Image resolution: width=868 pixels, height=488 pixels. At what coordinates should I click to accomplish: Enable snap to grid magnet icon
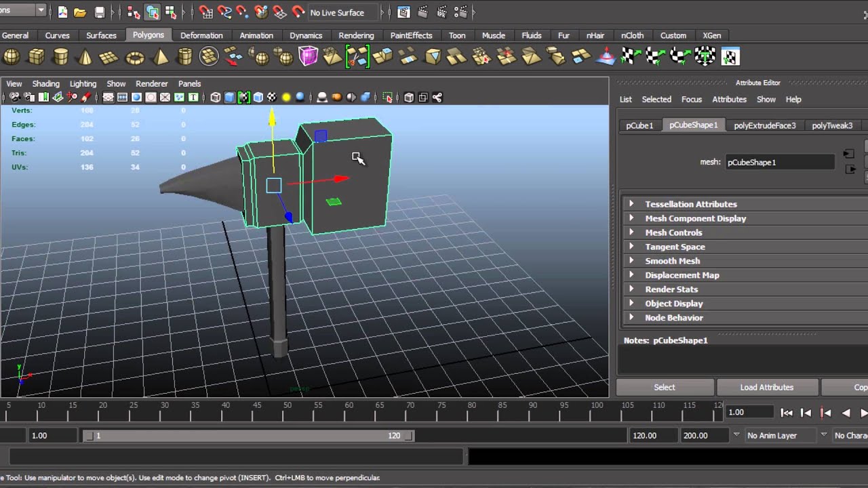[206, 12]
